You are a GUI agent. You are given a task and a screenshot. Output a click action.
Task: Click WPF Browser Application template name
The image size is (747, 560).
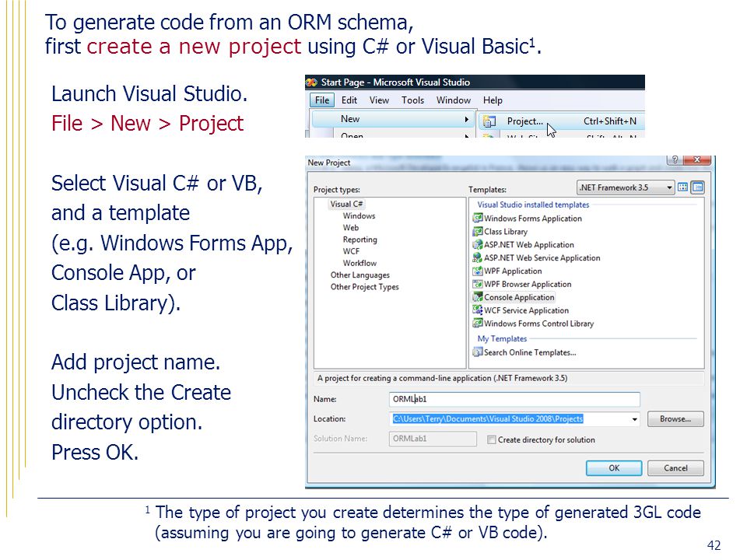click(528, 285)
